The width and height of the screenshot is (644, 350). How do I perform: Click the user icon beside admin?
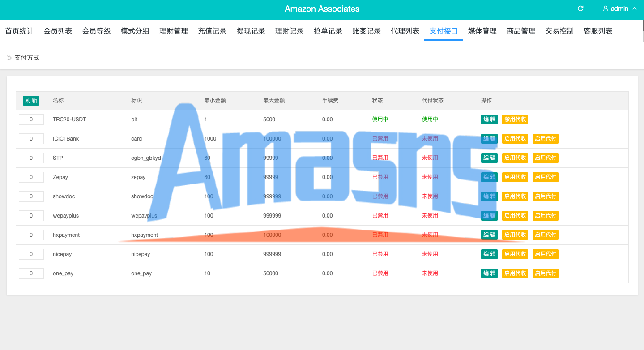[606, 9]
